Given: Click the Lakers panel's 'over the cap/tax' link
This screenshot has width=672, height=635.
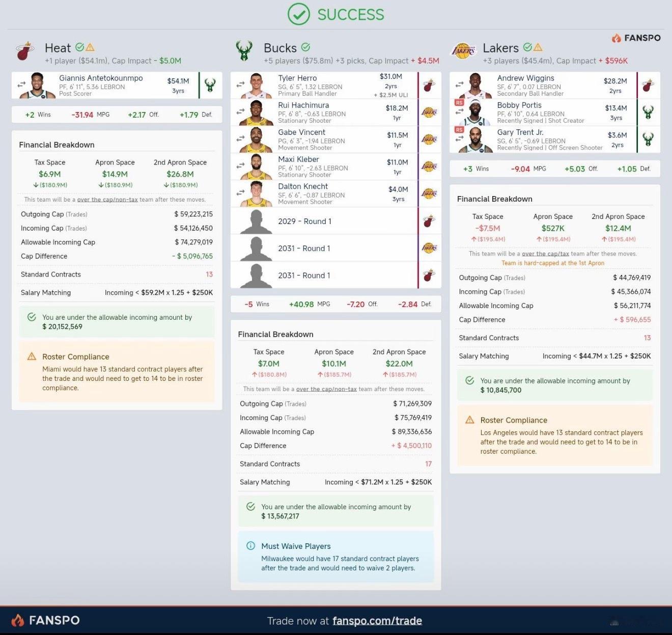Looking at the screenshot, I should click(x=546, y=254).
